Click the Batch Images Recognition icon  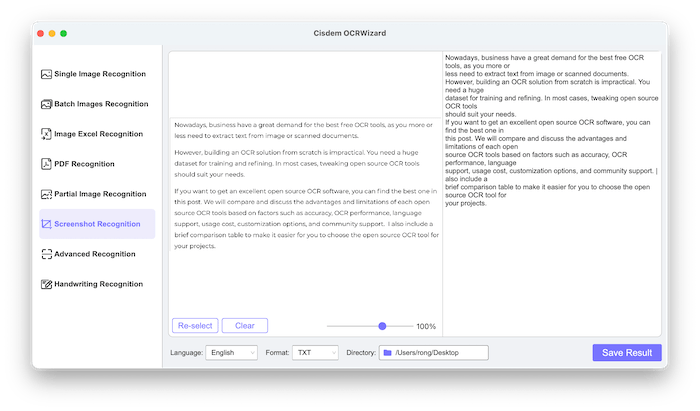[46, 104]
